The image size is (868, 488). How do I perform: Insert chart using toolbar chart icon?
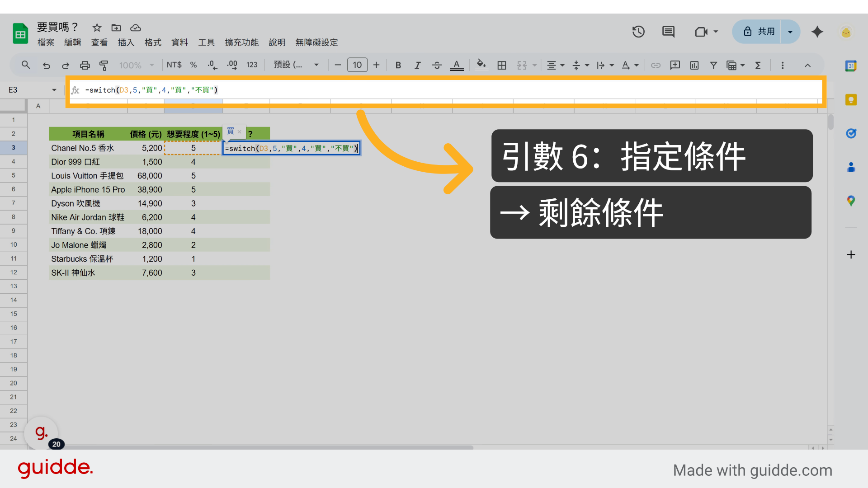[694, 65]
